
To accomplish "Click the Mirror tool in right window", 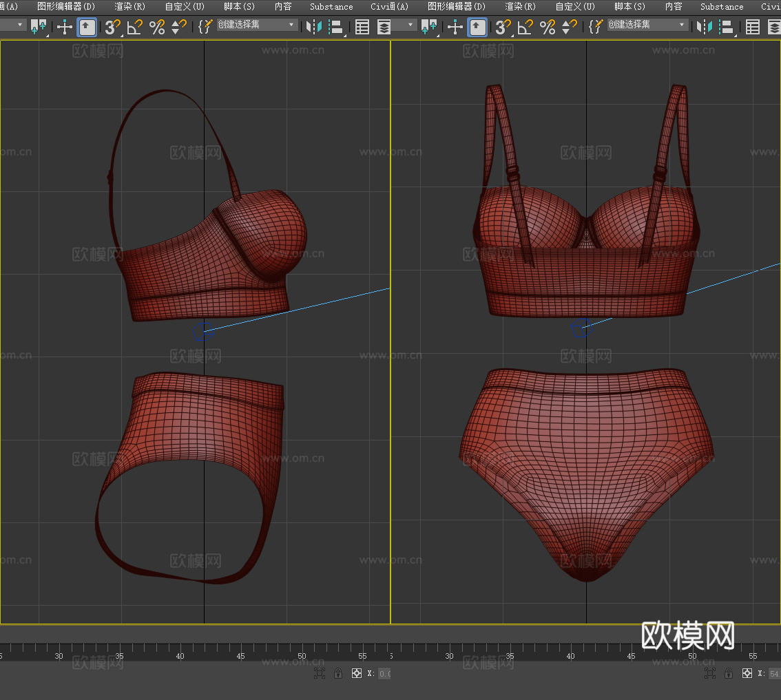I will tap(704, 27).
